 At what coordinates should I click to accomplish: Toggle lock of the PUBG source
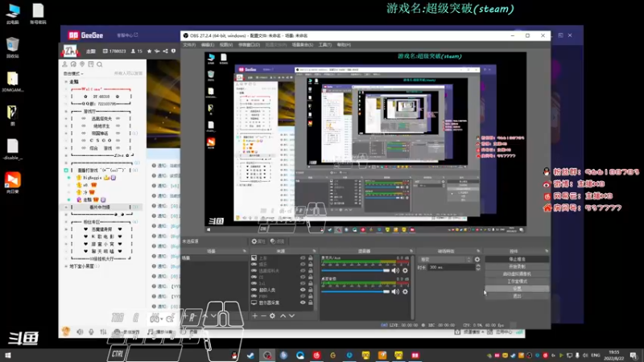coord(311,296)
